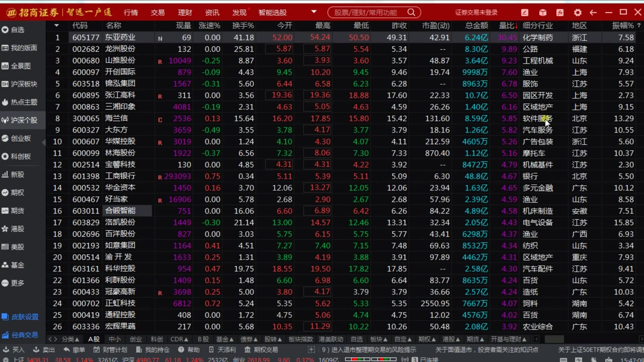
Task: Open the column header dropdown triangle
Action: click(x=56, y=25)
